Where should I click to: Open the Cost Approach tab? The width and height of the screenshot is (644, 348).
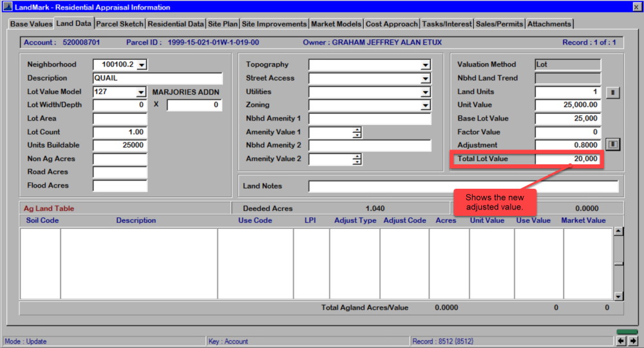[392, 24]
